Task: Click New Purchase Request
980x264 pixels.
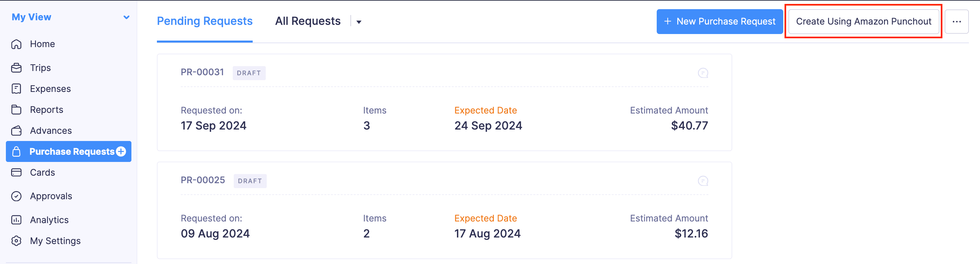Action: click(x=719, y=21)
